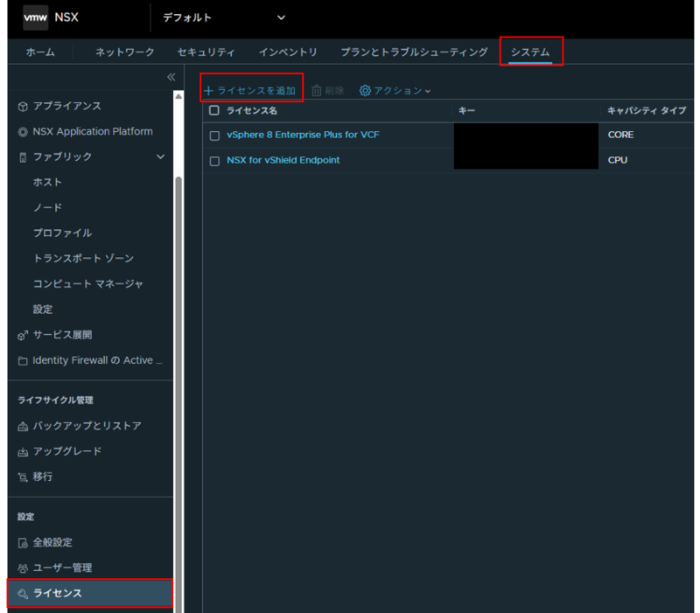Viewport: 700px width, 613px height.
Task: Click the plus icon for adding license
Action: tap(208, 91)
